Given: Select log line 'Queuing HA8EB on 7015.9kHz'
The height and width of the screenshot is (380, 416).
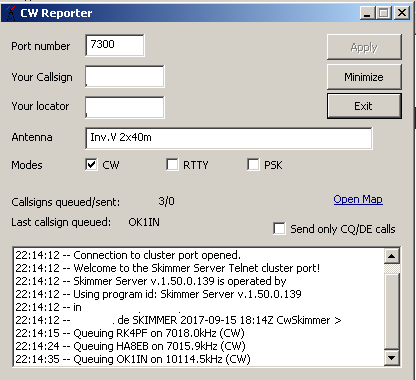Looking at the screenshot, I should coord(130,346).
